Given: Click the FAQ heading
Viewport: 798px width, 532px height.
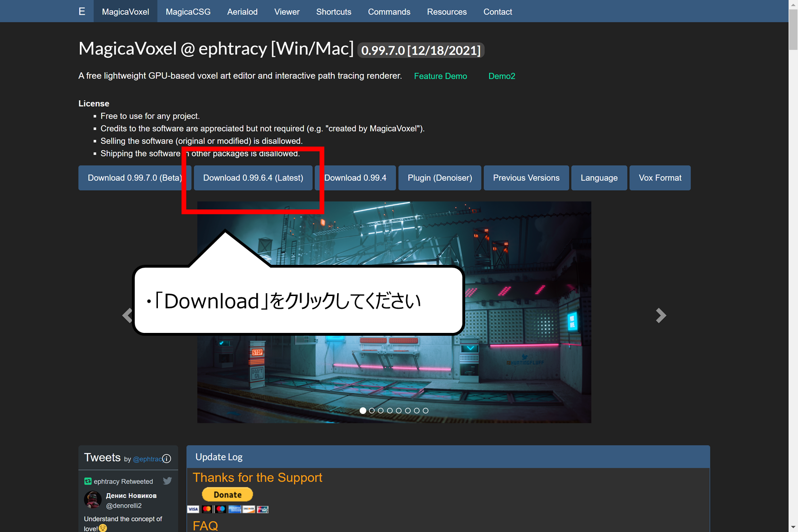Looking at the screenshot, I should coord(205,525).
